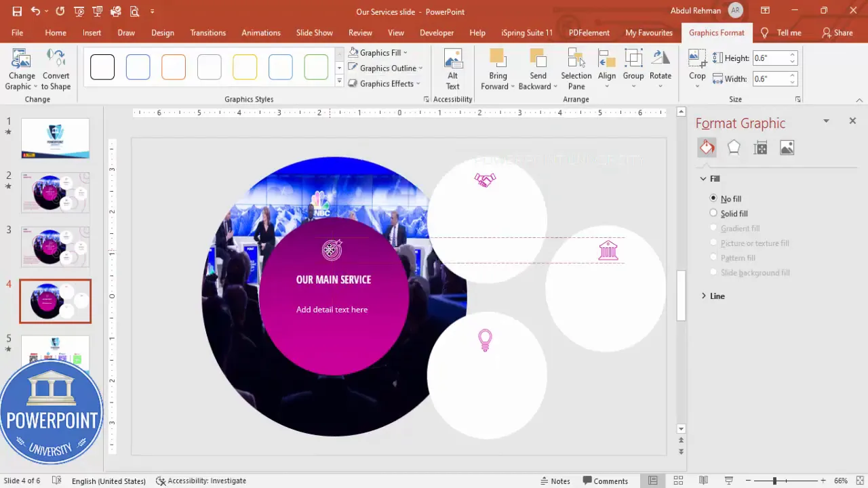
Task: Toggle Notes pane in status bar
Action: tap(555, 481)
